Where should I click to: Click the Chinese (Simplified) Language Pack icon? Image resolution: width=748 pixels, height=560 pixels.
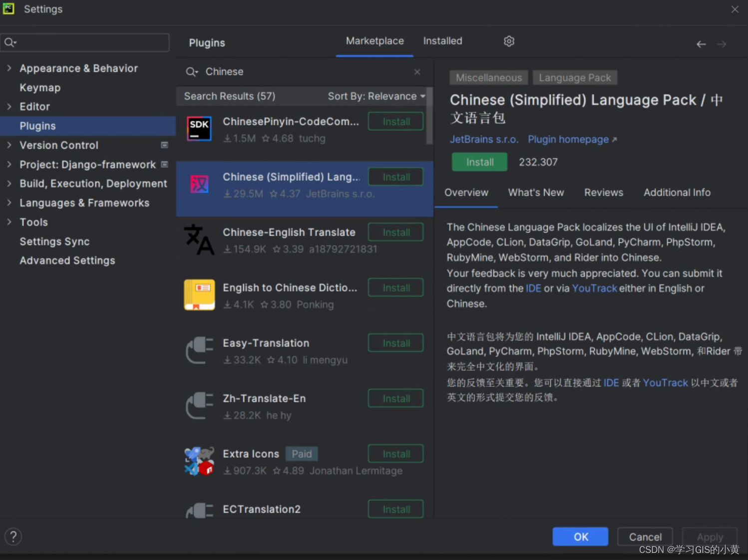pyautogui.click(x=199, y=184)
